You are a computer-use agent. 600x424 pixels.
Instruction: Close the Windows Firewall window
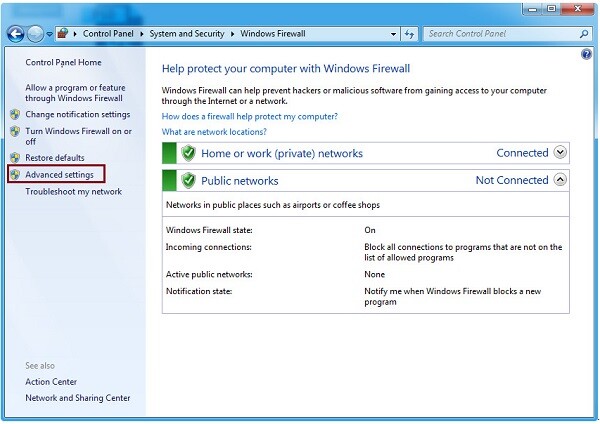click(x=578, y=9)
